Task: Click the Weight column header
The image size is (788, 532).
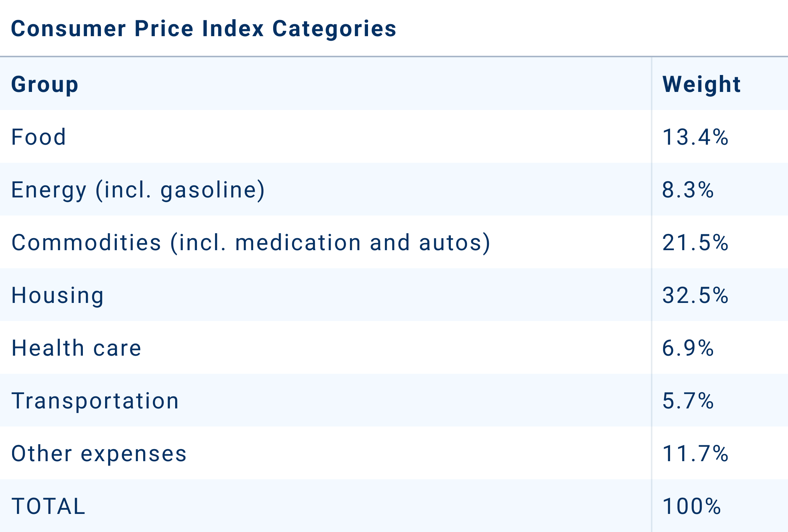Action: pos(701,84)
